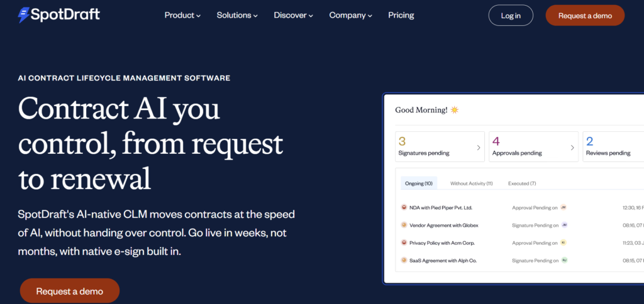Screen dimensions: 644x304
Task: Click approver avatar on NDA row
Action: 563,208
